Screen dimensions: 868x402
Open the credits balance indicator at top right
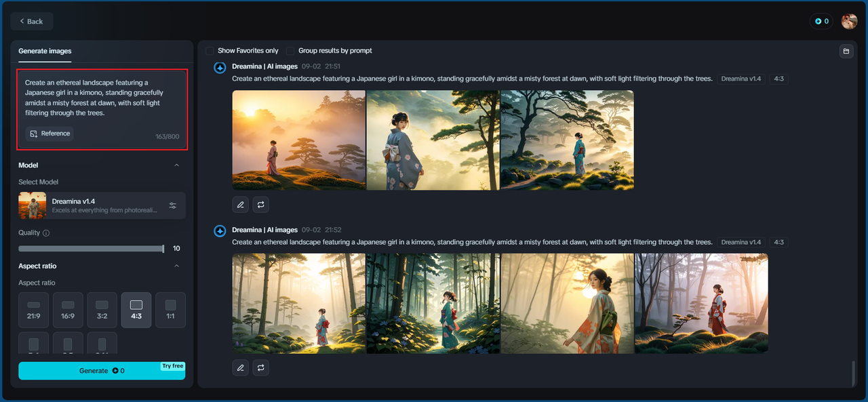822,21
